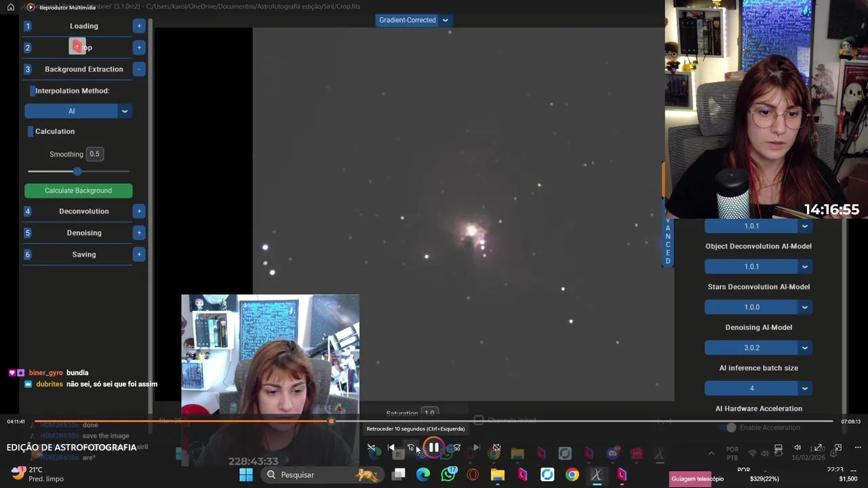Screen dimensions: 868x488
Task: Go to media player home icon
Action: [x=11, y=7]
